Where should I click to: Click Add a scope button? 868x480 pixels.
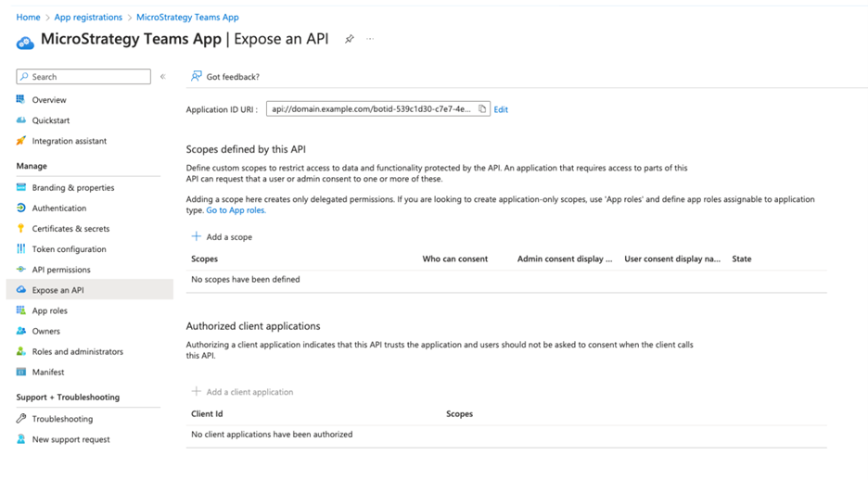pyautogui.click(x=222, y=237)
